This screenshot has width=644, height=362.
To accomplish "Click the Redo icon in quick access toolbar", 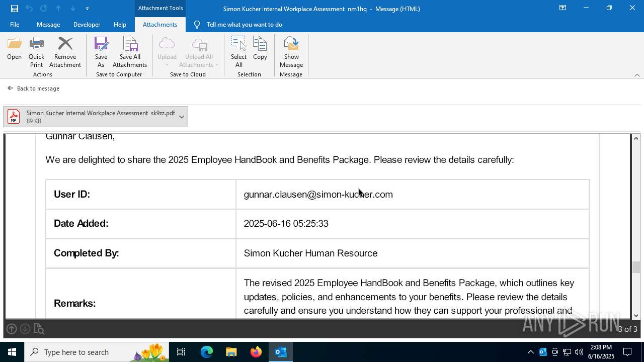I will pyautogui.click(x=44, y=9).
